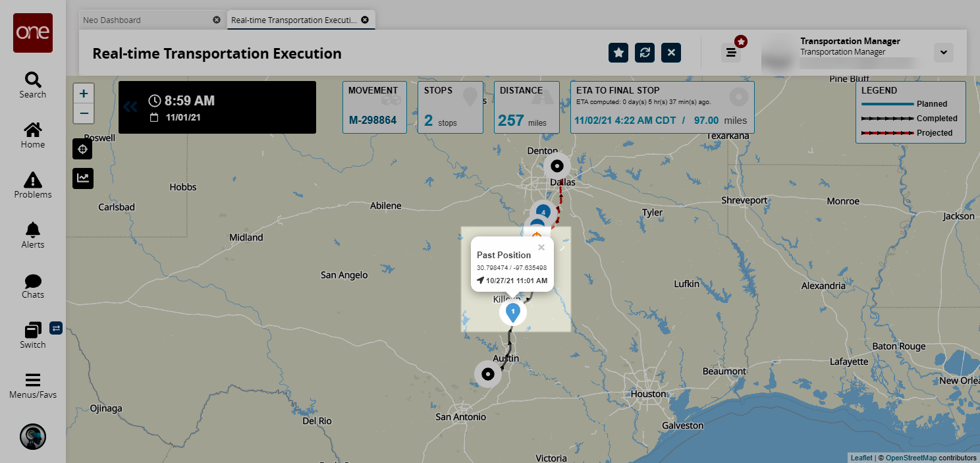Click the origin stop marker near Austin
This screenshot has height=463, width=980.
[488, 374]
